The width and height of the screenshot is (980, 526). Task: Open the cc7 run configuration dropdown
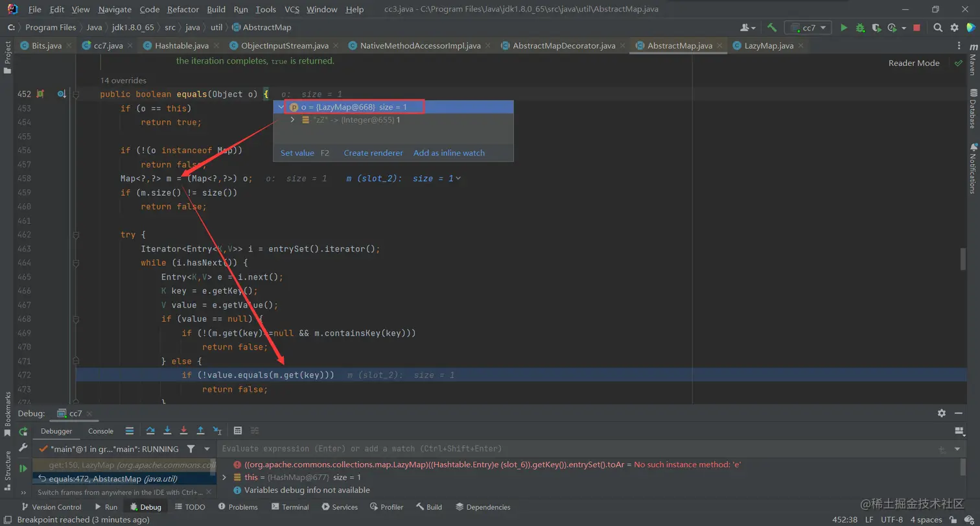tap(808, 28)
